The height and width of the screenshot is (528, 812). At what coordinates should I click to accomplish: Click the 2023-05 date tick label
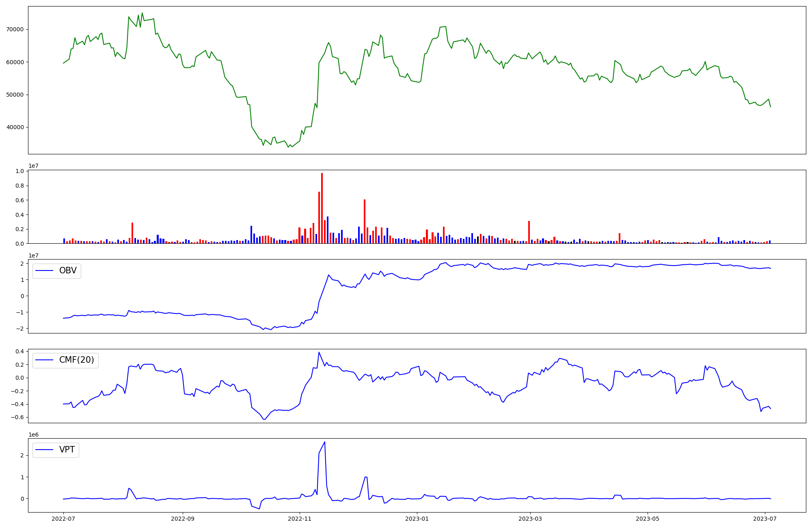[648, 519]
